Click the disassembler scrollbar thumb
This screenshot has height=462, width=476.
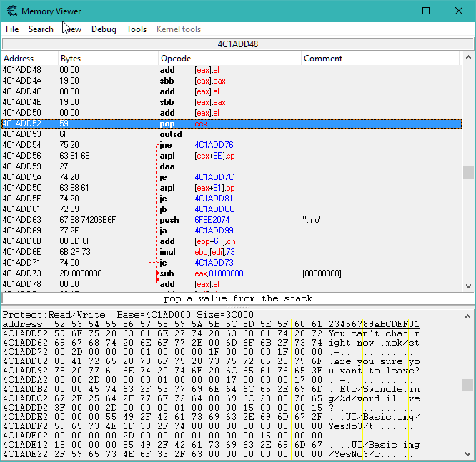pyautogui.click(x=468, y=172)
